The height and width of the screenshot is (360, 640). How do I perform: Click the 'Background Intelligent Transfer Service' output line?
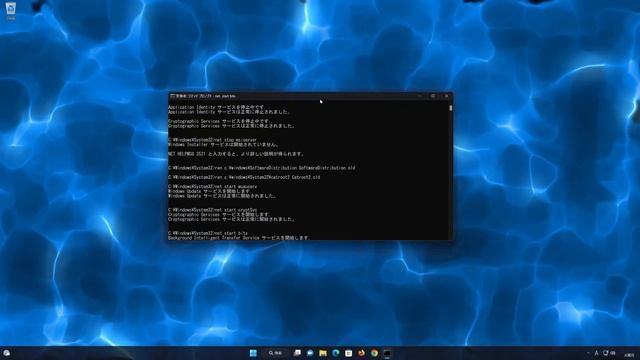(239, 238)
